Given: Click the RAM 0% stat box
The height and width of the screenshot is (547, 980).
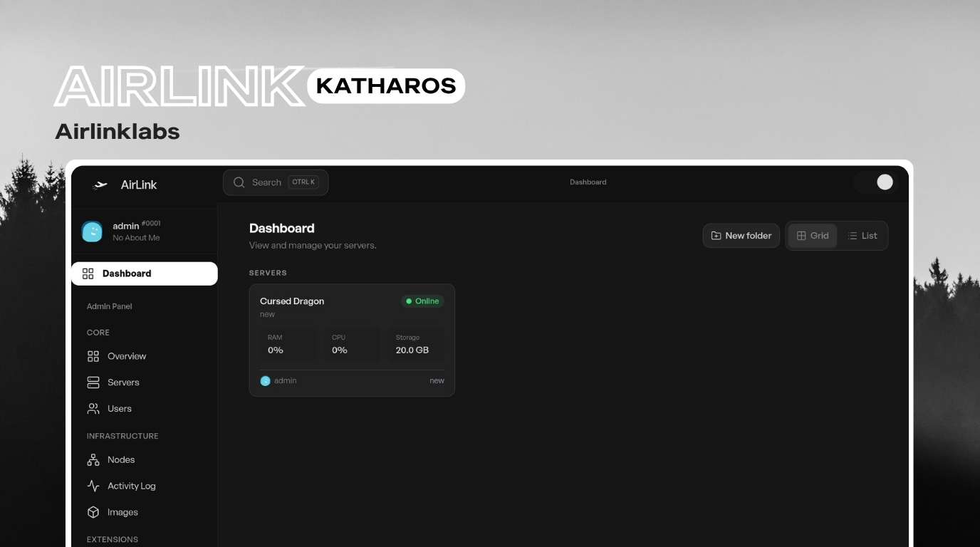Looking at the screenshot, I should coord(288,345).
